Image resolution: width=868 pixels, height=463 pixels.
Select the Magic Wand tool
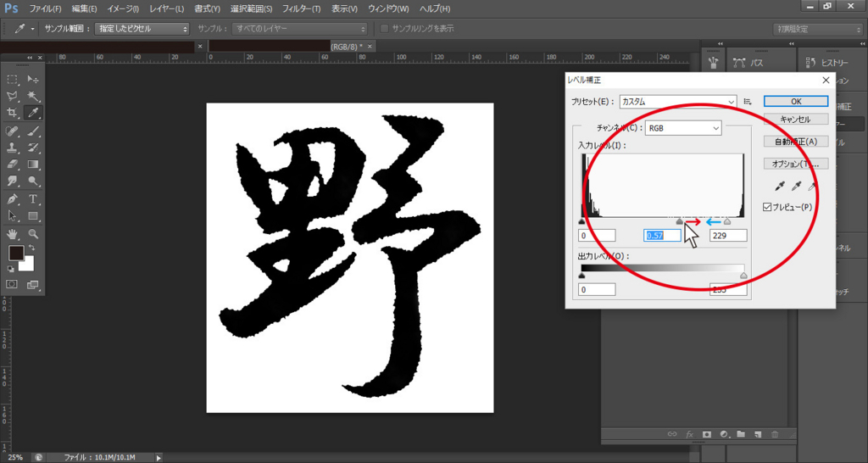pyautogui.click(x=33, y=97)
